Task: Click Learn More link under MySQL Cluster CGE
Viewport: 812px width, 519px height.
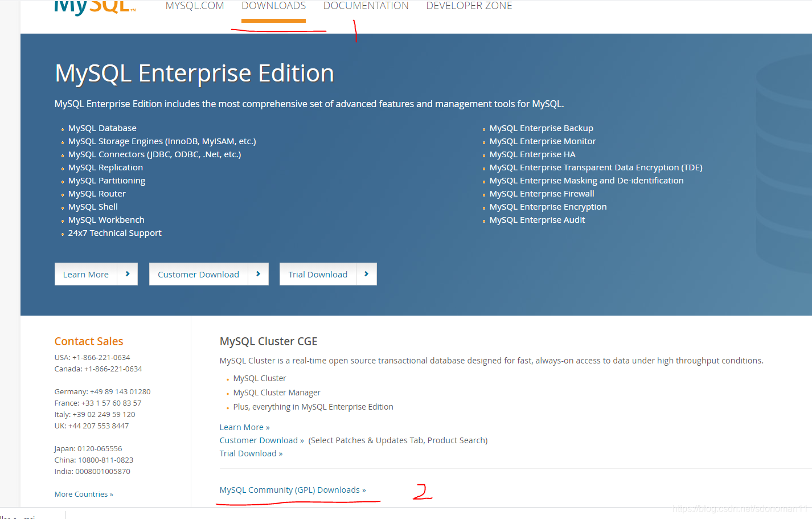Action: point(245,427)
